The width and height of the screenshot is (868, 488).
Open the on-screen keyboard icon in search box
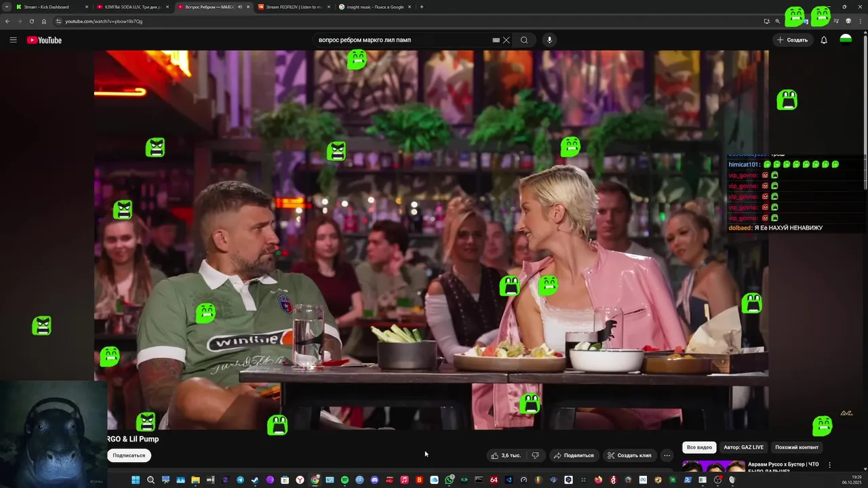[496, 40]
